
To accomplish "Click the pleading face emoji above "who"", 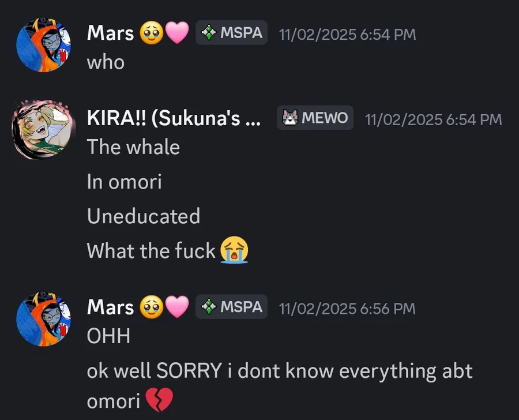I will pyautogui.click(x=149, y=34).
